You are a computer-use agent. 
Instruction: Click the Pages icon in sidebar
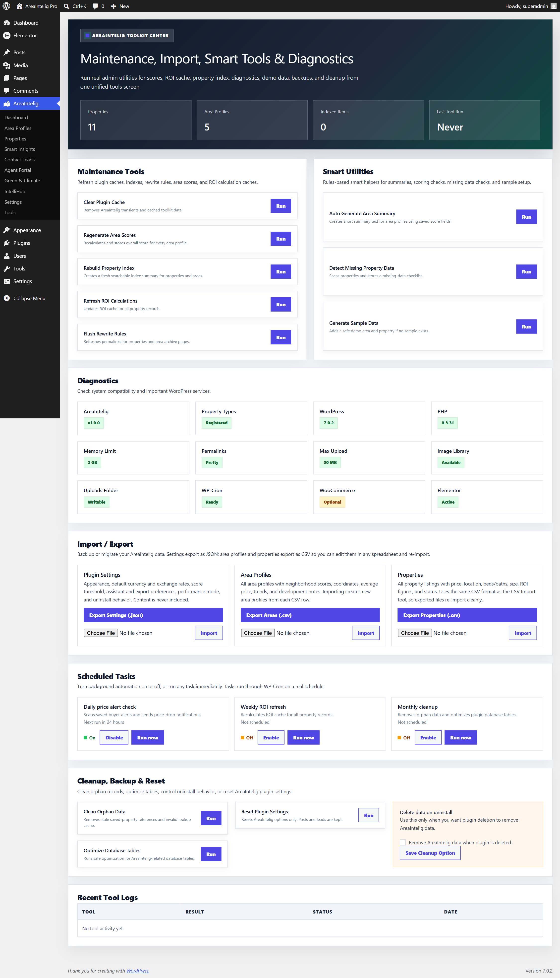pyautogui.click(x=7, y=78)
